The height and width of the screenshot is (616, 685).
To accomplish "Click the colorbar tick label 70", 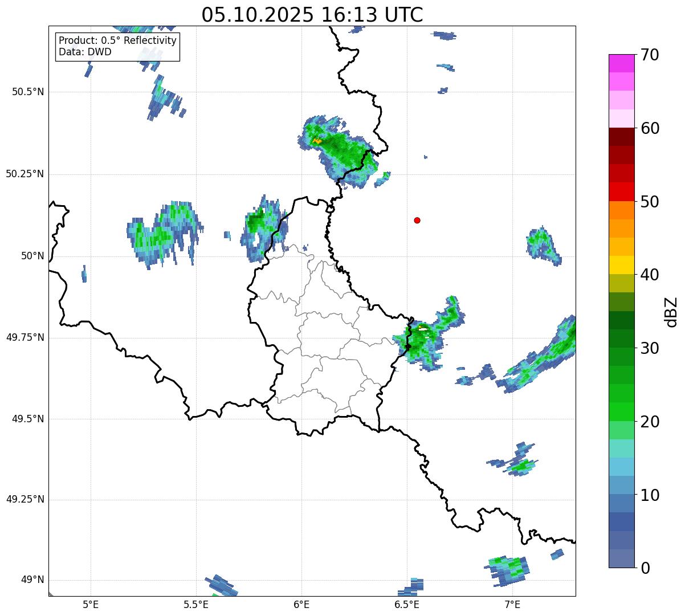I will 650,55.
